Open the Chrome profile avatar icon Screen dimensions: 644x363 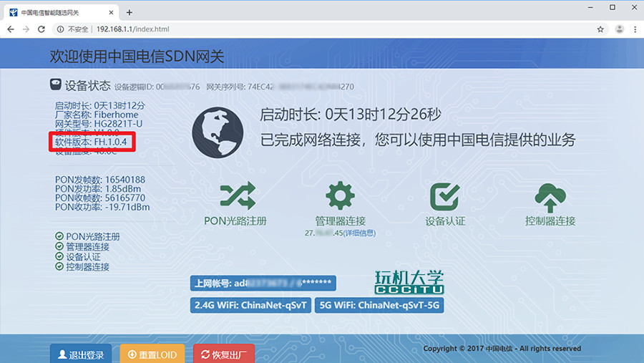(x=618, y=29)
